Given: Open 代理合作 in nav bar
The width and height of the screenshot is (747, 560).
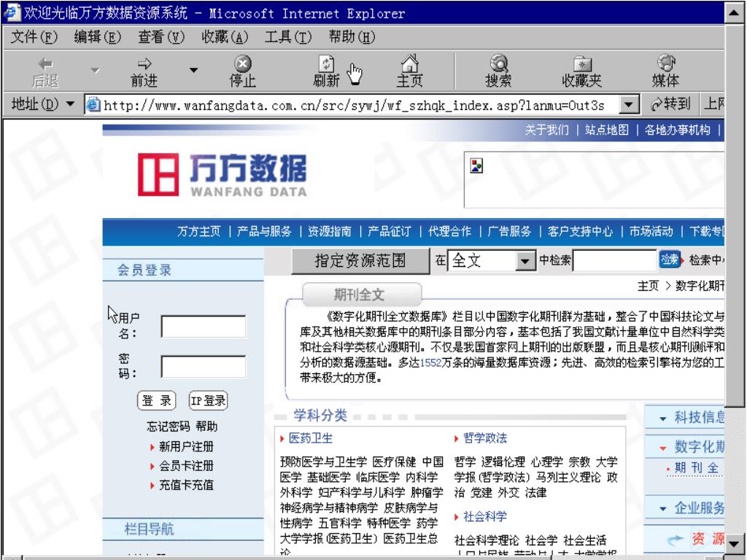Looking at the screenshot, I should click(x=449, y=231).
